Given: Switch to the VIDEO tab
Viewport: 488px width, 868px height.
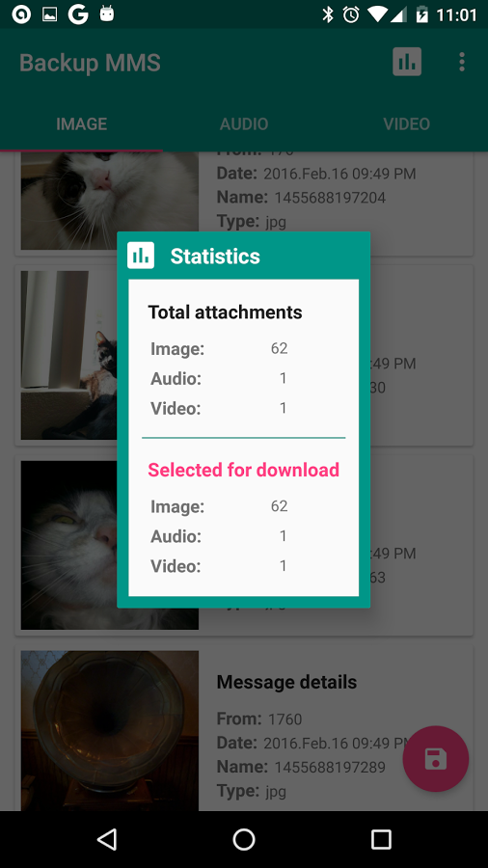Looking at the screenshot, I should point(407,123).
